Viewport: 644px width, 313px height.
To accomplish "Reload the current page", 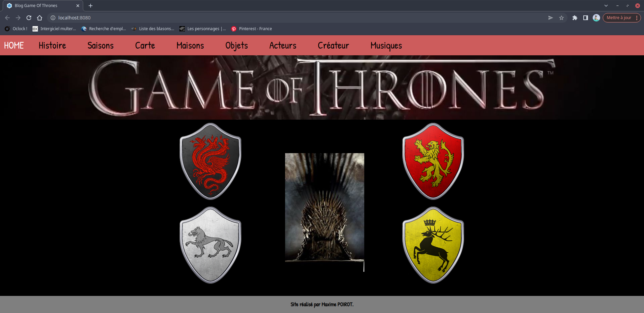I will click(29, 18).
